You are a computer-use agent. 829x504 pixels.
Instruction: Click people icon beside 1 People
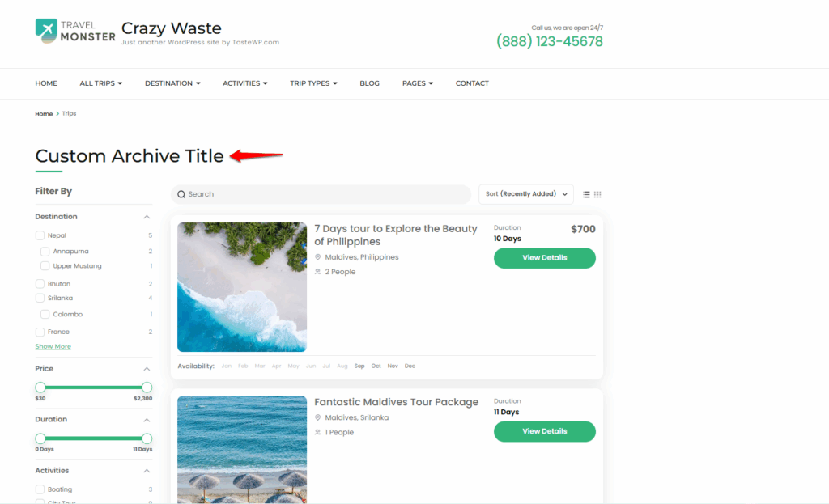[x=318, y=432]
